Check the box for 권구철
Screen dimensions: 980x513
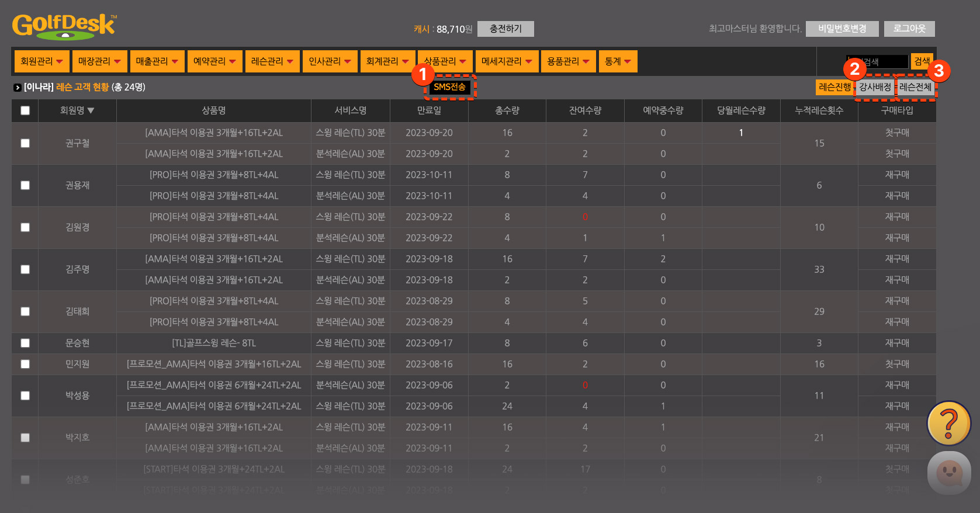coord(25,143)
